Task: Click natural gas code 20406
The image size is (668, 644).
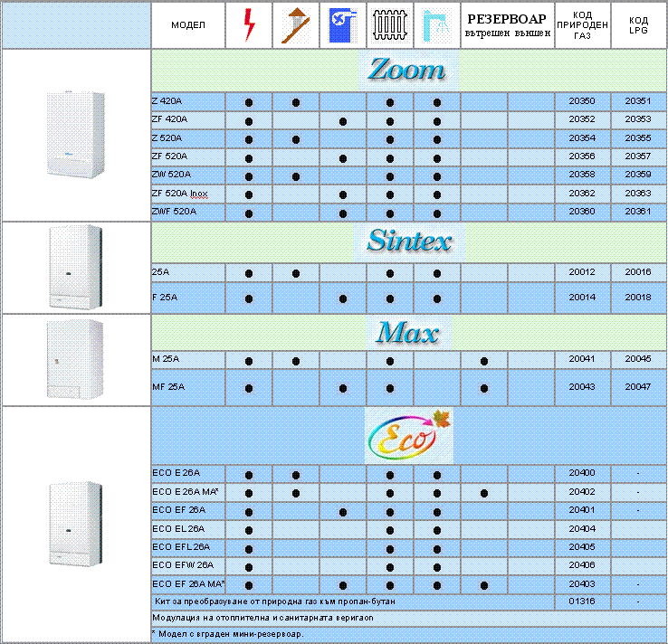Action: click(582, 565)
